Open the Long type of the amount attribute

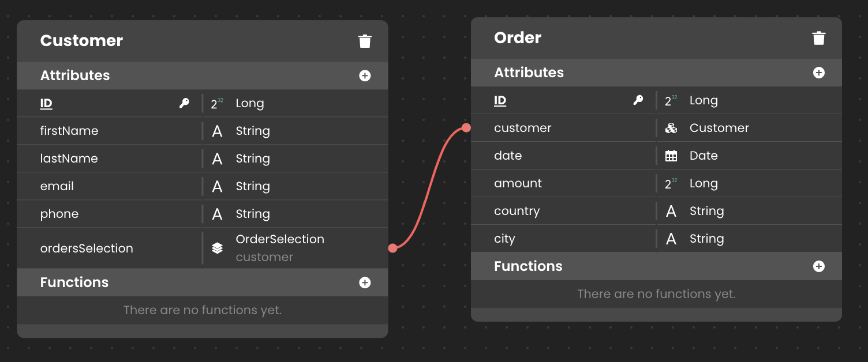[x=704, y=183]
